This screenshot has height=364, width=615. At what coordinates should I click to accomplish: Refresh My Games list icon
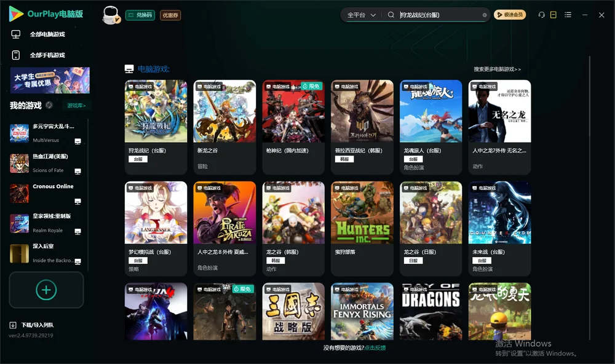coord(49,105)
